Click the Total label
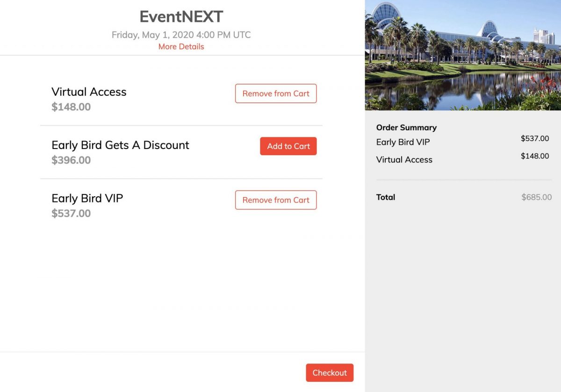The height and width of the screenshot is (392, 561). point(386,197)
